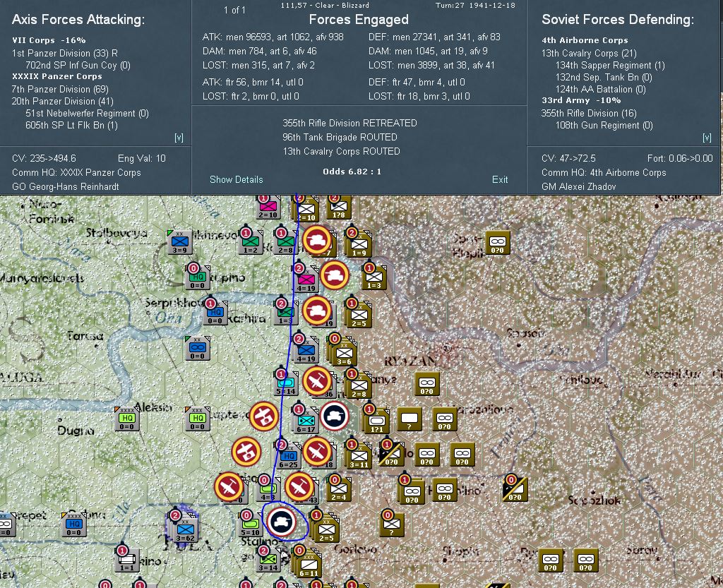
Task: Click red tank battle marker beside pink 4=19 unit
Action: pos(334,275)
